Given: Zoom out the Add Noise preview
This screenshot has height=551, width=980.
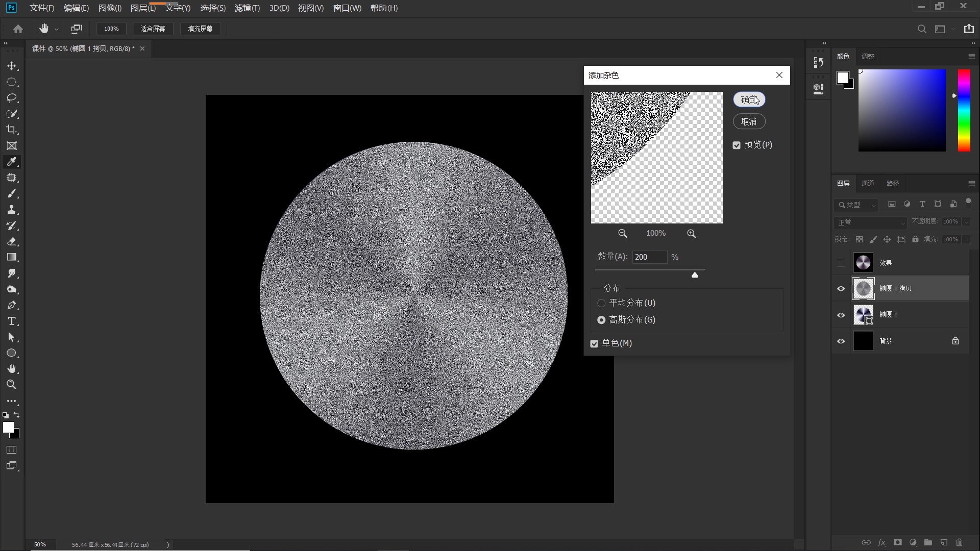Looking at the screenshot, I should pyautogui.click(x=623, y=234).
